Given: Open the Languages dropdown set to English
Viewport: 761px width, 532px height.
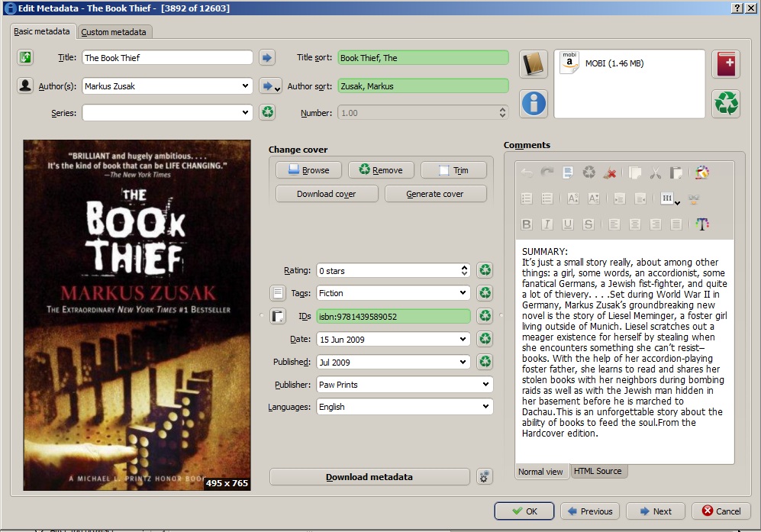Looking at the screenshot, I should tap(485, 407).
